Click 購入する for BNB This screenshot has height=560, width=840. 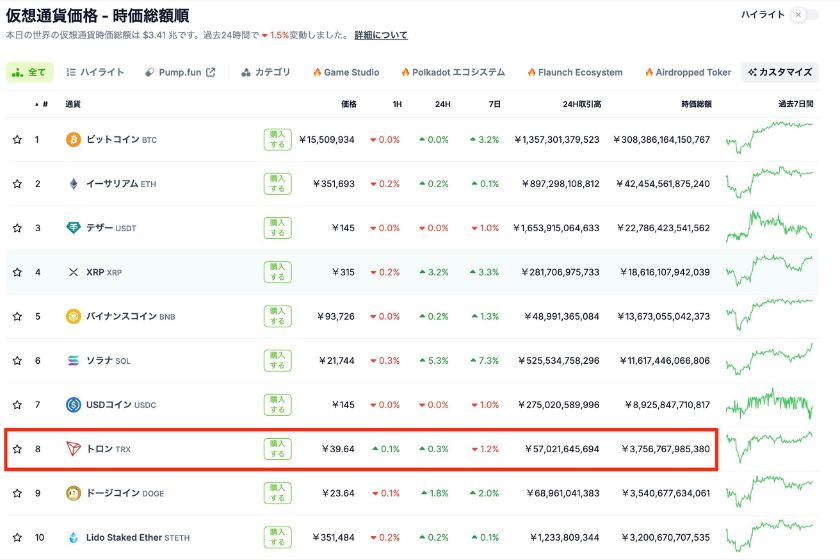tap(278, 317)
